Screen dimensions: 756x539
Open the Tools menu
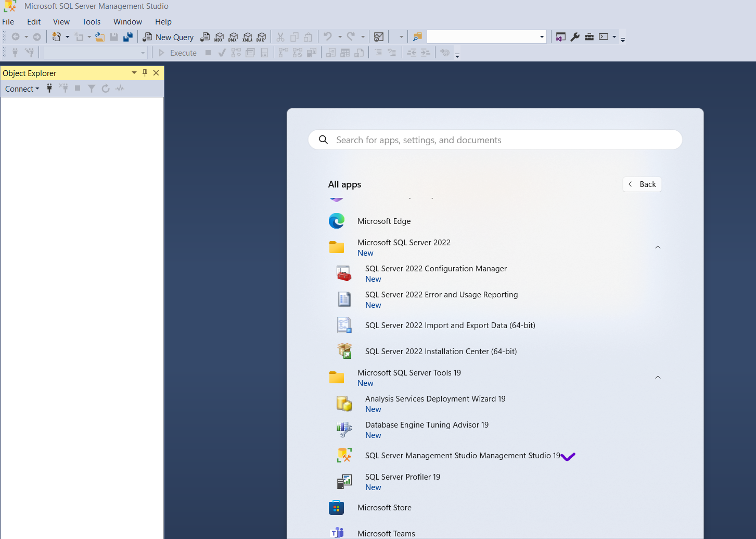91,22
